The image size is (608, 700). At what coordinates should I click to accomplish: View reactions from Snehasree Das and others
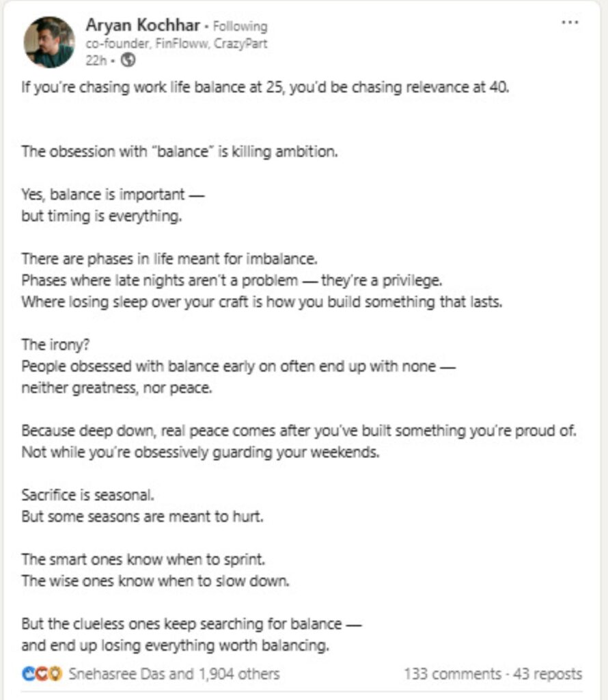click(174, 674)
